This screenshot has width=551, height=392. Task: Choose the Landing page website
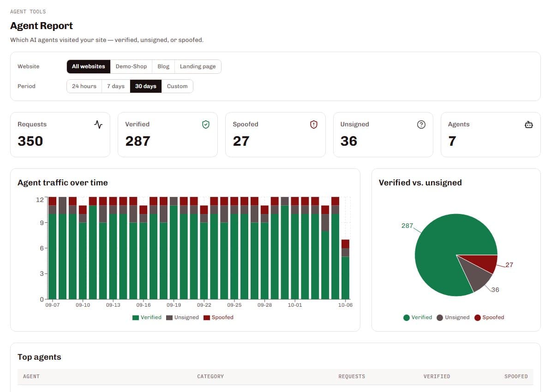pyautogui.click(x=198, y=66)
